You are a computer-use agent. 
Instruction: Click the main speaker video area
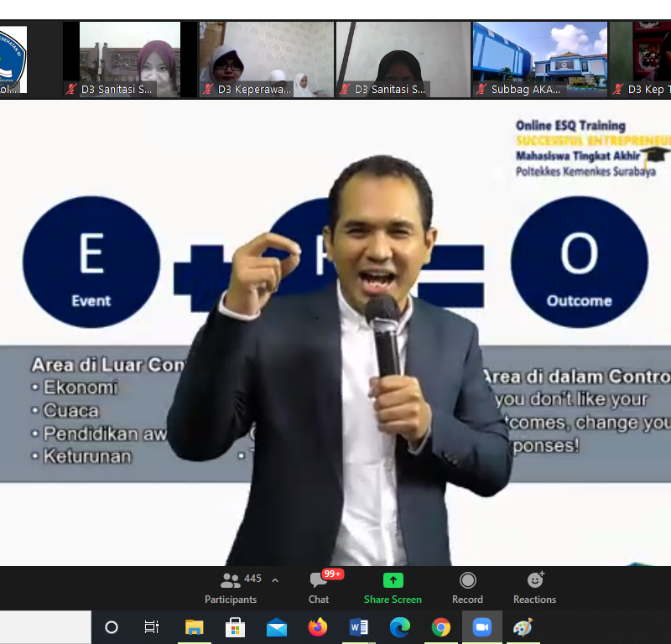point(335,335)
